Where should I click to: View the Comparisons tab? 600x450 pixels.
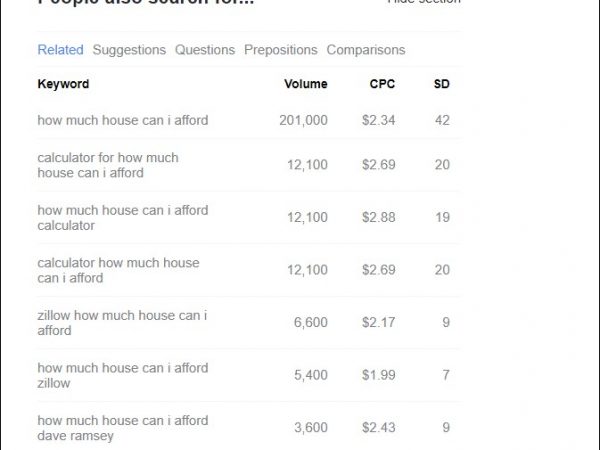[x=366, y=50]
